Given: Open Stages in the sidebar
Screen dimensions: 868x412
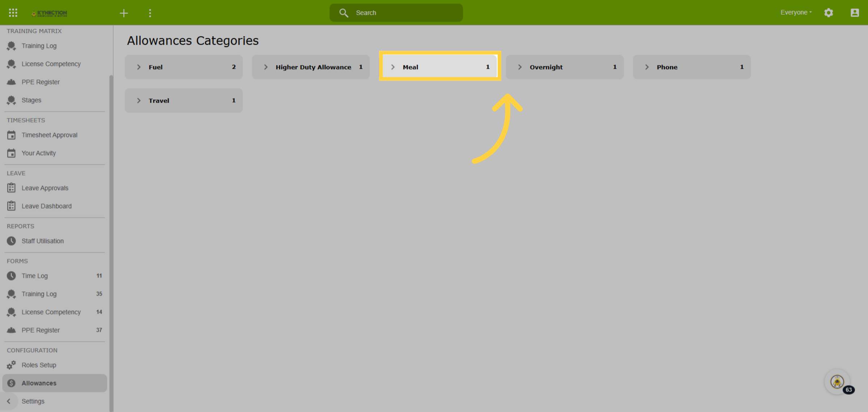Looking at the screenshot, I should coord(31,100).
